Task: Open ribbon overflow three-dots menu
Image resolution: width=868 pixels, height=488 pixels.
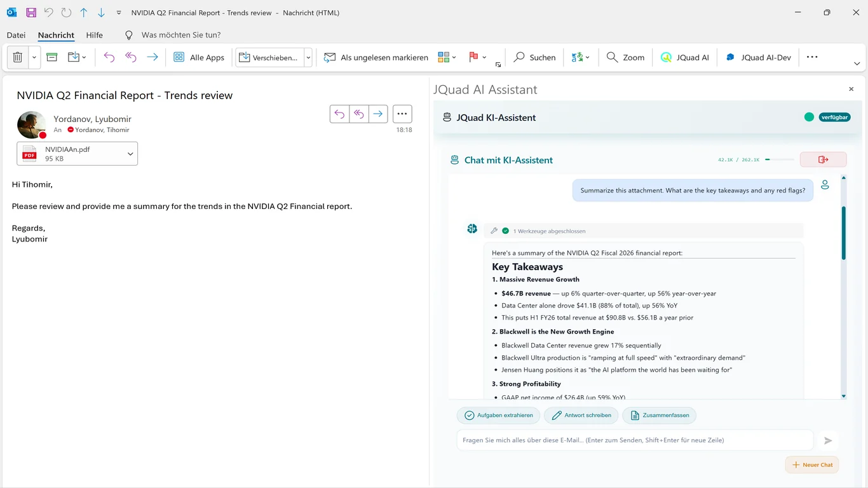Action: [x=812, y=57]
